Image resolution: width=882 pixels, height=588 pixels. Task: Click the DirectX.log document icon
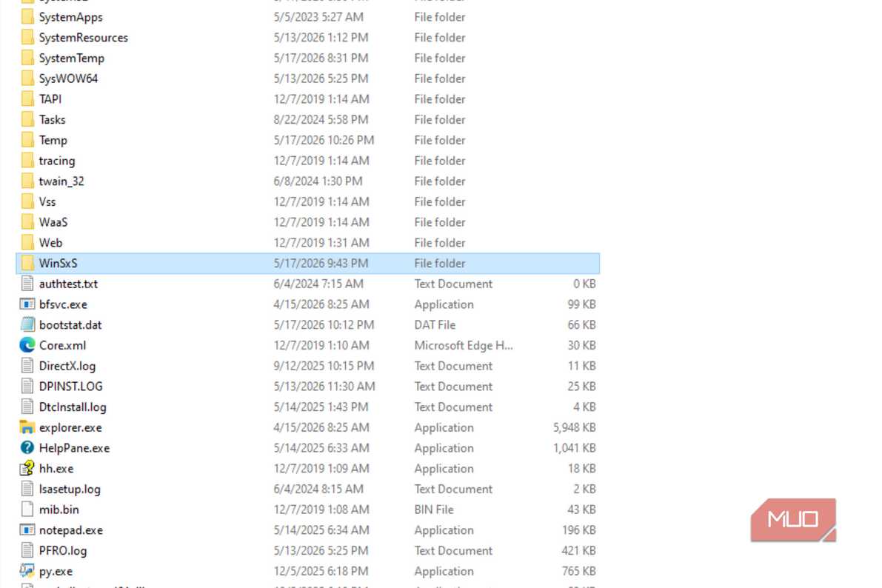(27, 366)
